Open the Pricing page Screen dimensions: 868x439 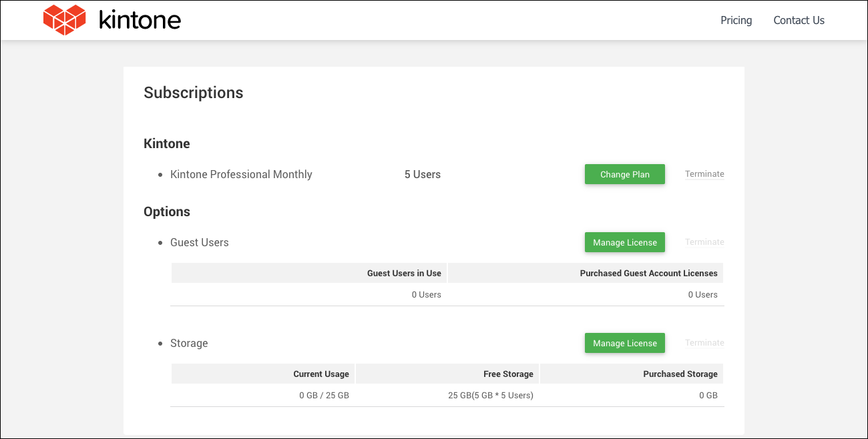click(736, 20)
